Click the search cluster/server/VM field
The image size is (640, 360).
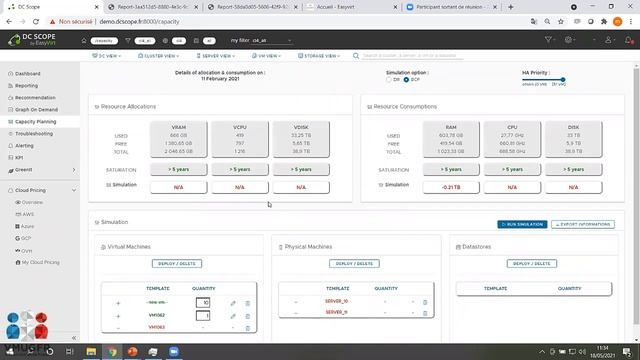(412, 56)
